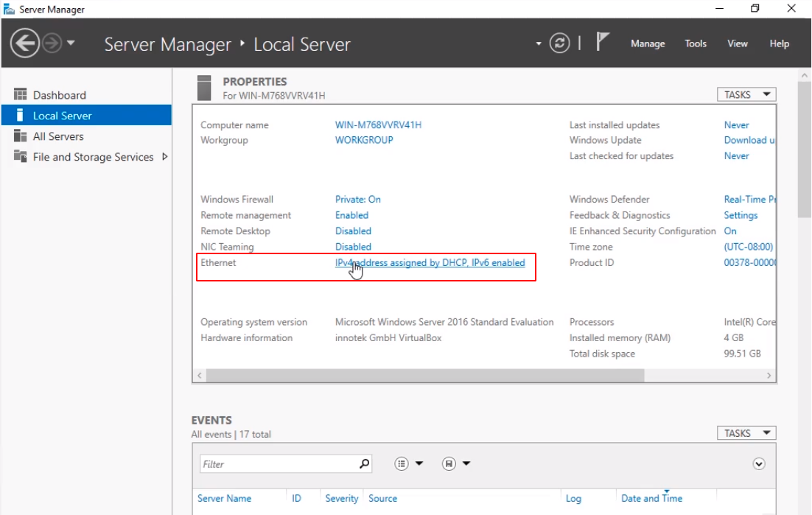Open Ethernet IPv4 address assigned by DHCP link

(x=430, y=262)
